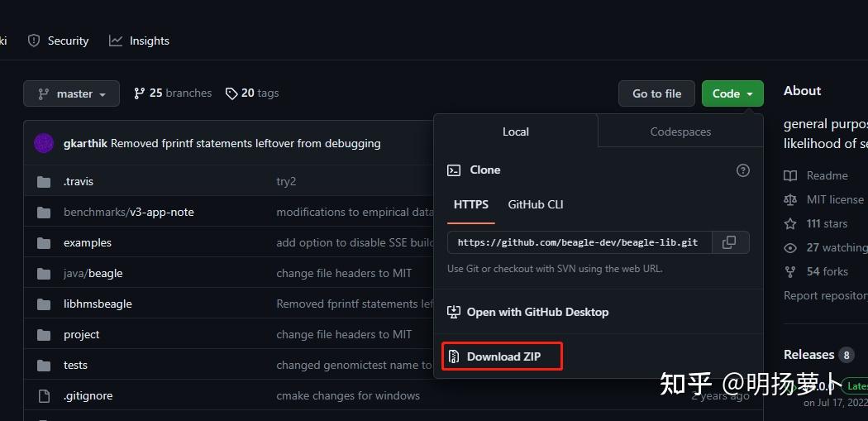Switch to the Codespaces tab
The width and height of the screenshot is (868, 421).
(680, 132)
